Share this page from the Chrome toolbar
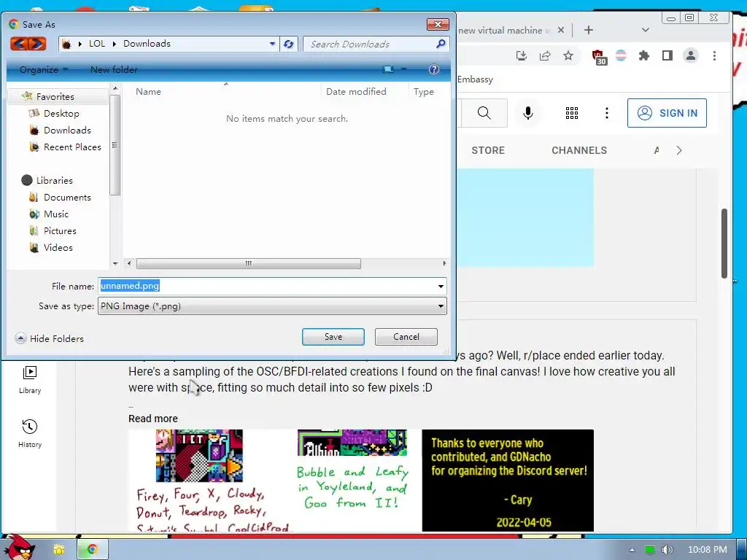 coord(545,55)
